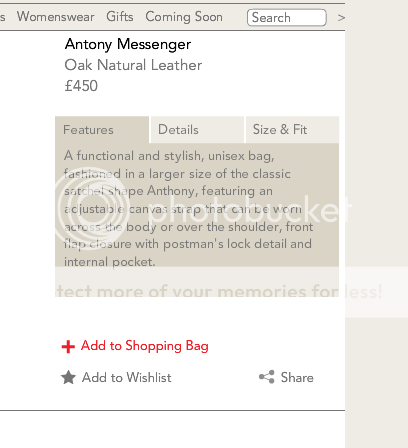This screenshot has width=408, height=448.
Task: Click the share network icon
Action: [267, 377]
